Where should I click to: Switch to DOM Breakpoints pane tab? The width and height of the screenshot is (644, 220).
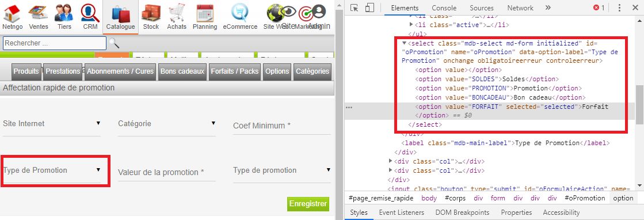pos(462,213)
